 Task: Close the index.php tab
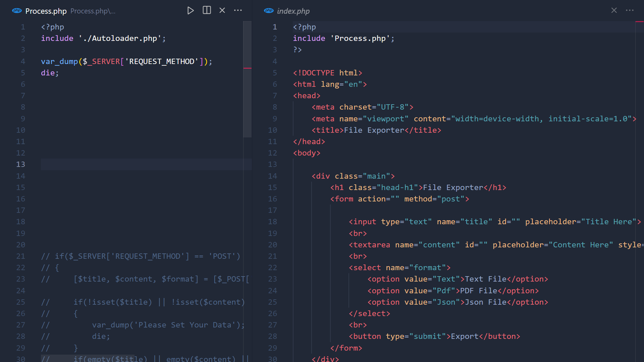click(614, 10)
